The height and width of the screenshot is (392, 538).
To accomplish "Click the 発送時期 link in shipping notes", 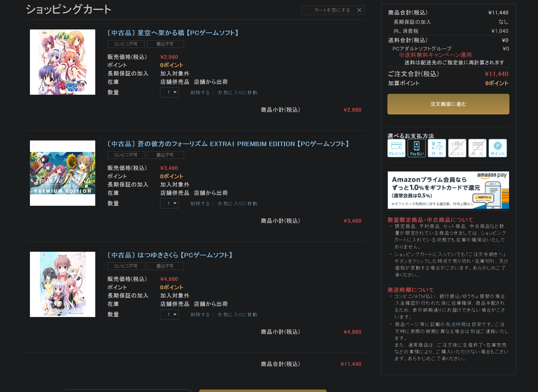I will point(456,324).
